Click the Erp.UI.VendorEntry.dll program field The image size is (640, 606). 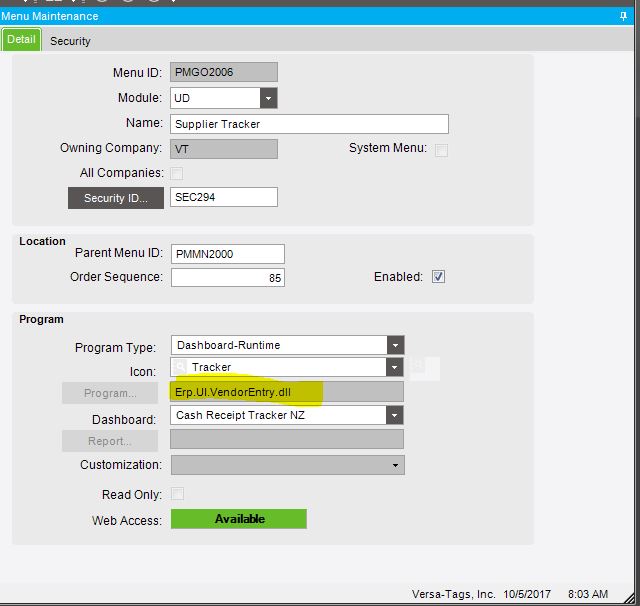287,392
